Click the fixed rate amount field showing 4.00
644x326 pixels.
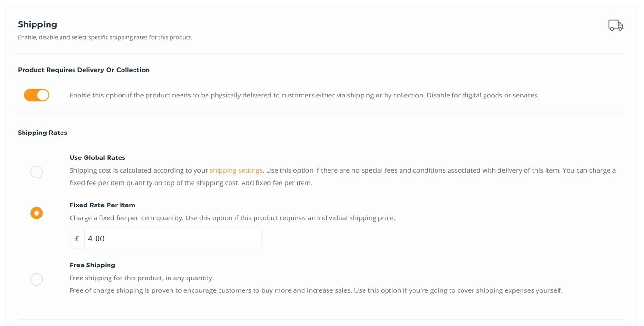pyautogui.click(x=172, y=239)
